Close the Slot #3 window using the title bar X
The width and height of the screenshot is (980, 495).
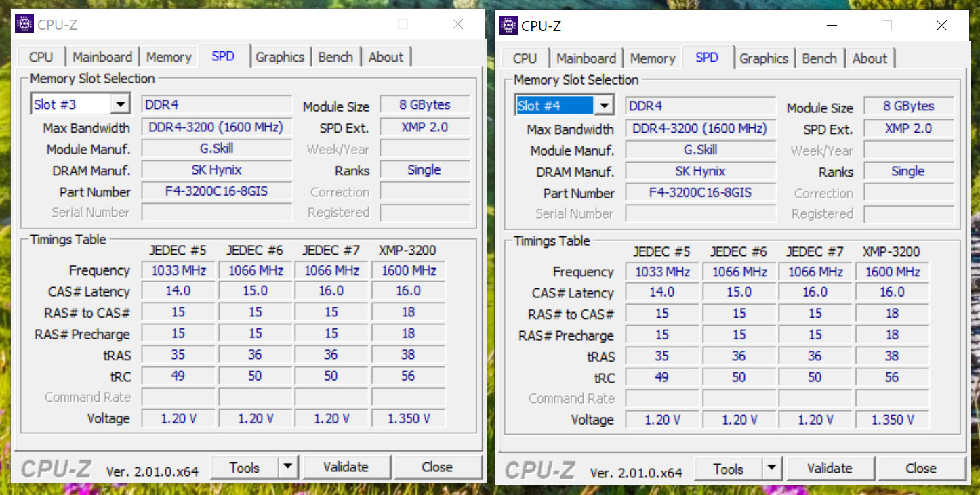point(458,24)
